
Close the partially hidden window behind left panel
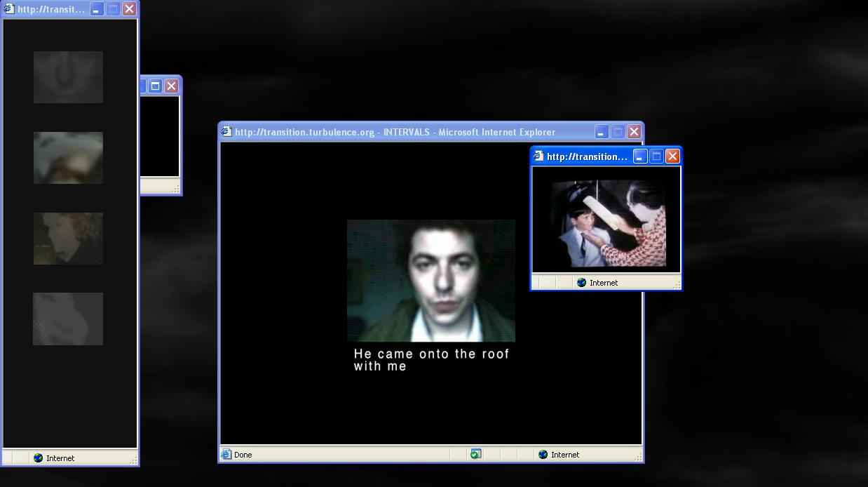(171, 86)
